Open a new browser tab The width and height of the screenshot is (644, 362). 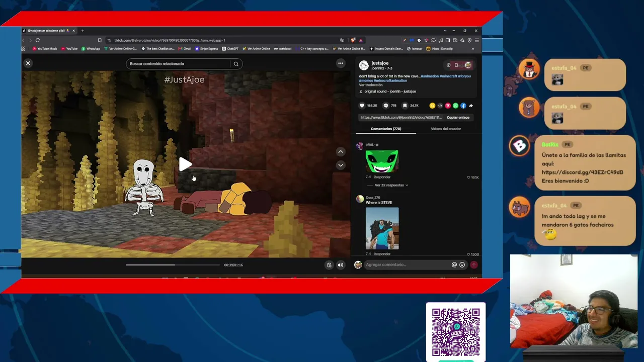83,31
